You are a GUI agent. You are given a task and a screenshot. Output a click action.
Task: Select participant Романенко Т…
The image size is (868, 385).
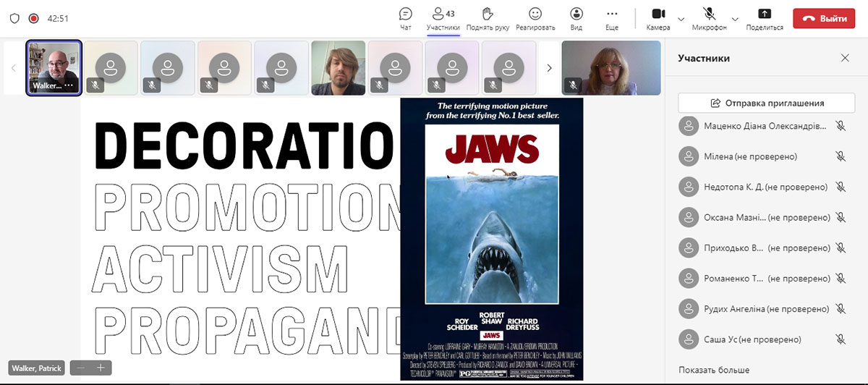pyautogui.click(x=767, y=278)
